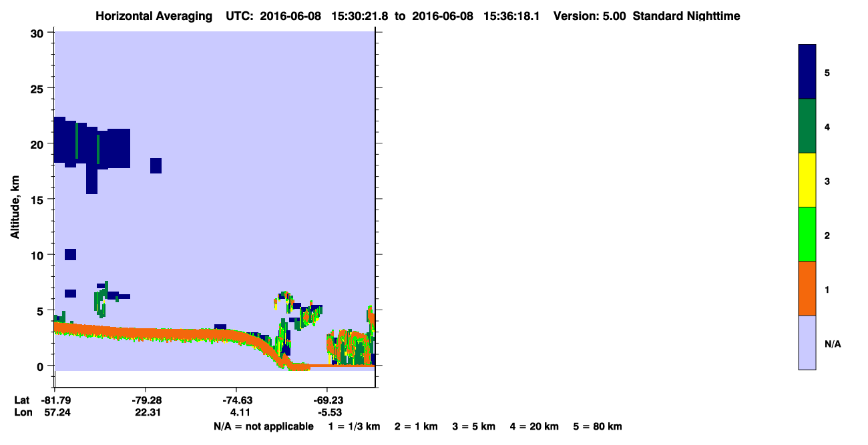
Task: Click the "N/A = not applicable" legend text
Action: point(263,426)
